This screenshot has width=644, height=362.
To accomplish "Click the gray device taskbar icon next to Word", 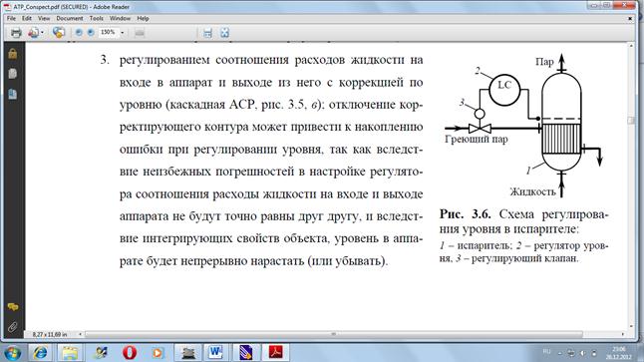I will [x=188, y=353].
